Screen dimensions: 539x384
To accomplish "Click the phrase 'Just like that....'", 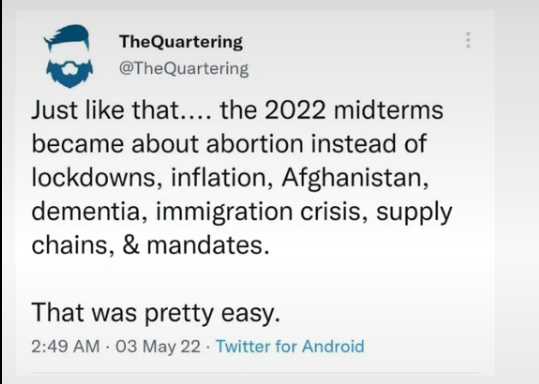I will coord(121,110).
